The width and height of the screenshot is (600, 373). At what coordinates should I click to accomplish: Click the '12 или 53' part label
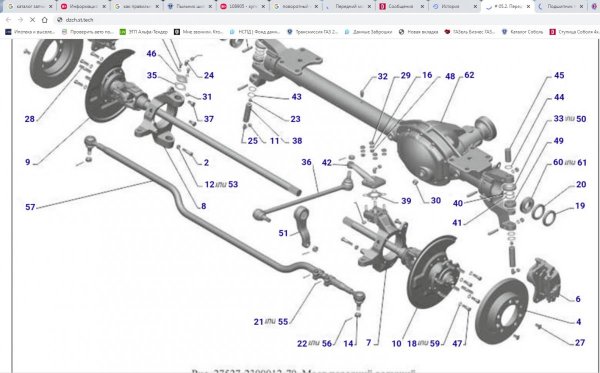[x=221, y=184]
